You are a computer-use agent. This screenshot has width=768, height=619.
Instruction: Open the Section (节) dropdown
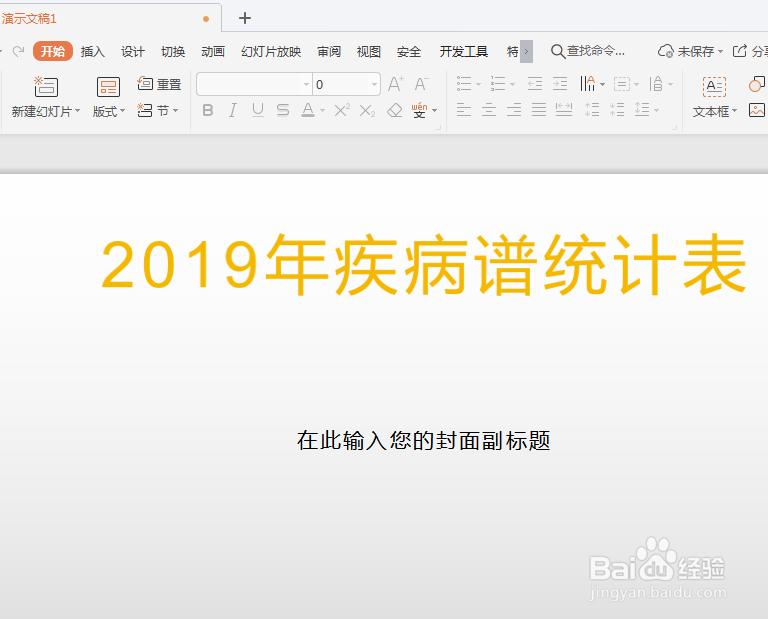pyautogui.click(x=158, y=111)
